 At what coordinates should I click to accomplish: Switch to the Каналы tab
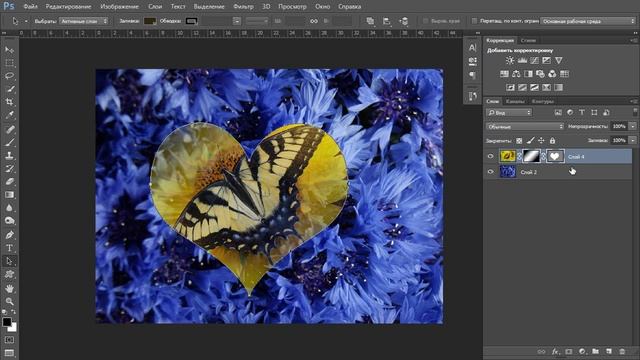pyautogui.click(x=515, y=101)
